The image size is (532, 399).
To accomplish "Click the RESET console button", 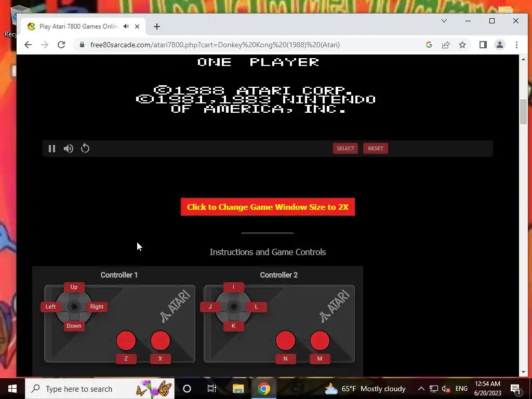I will (375, 148).
